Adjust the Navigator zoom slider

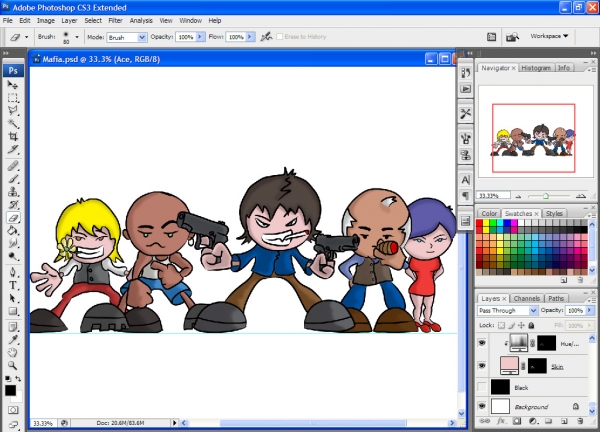click(x=546, y=196)
